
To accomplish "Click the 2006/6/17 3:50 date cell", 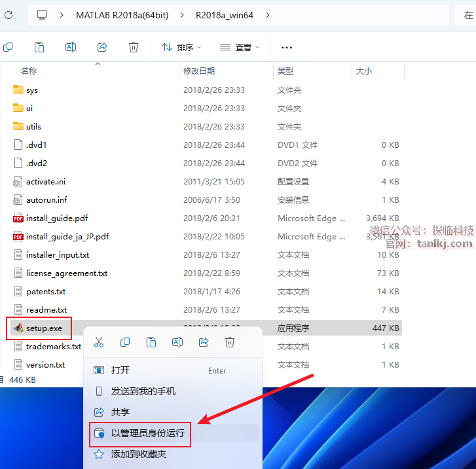I will pos(212,200).
